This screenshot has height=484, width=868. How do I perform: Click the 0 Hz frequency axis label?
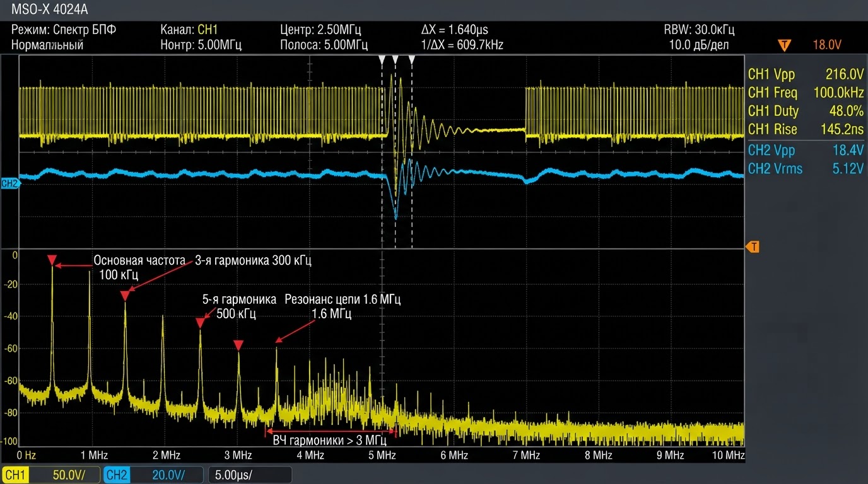pos(26,455)
